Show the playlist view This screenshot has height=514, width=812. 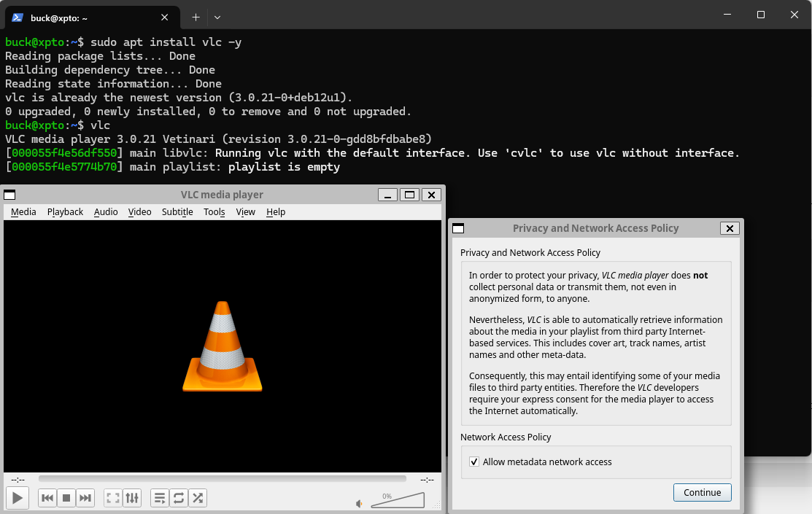[x=160, y=498]
